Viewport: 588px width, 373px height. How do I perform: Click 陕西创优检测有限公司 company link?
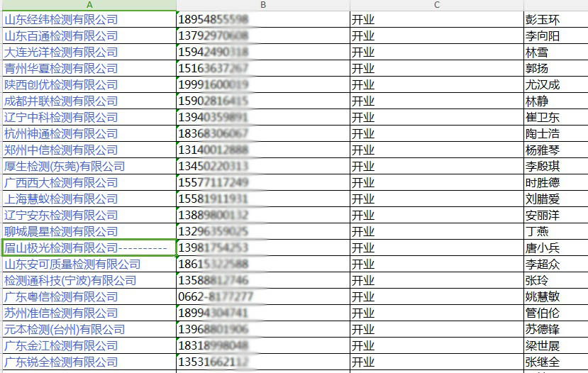pos(61,85)
